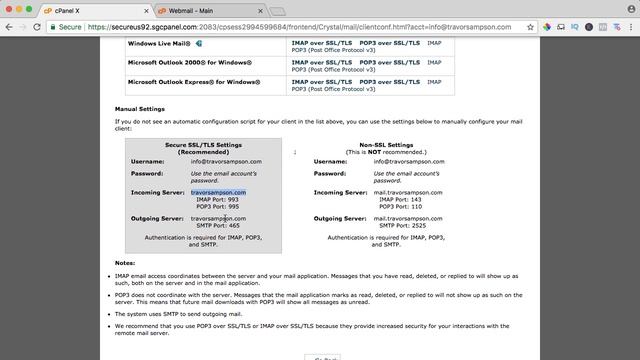Image resolution: width=640 pixels, height=360 pixels.
Task: Click the Manual Settings heading
Action: point(140,109)
